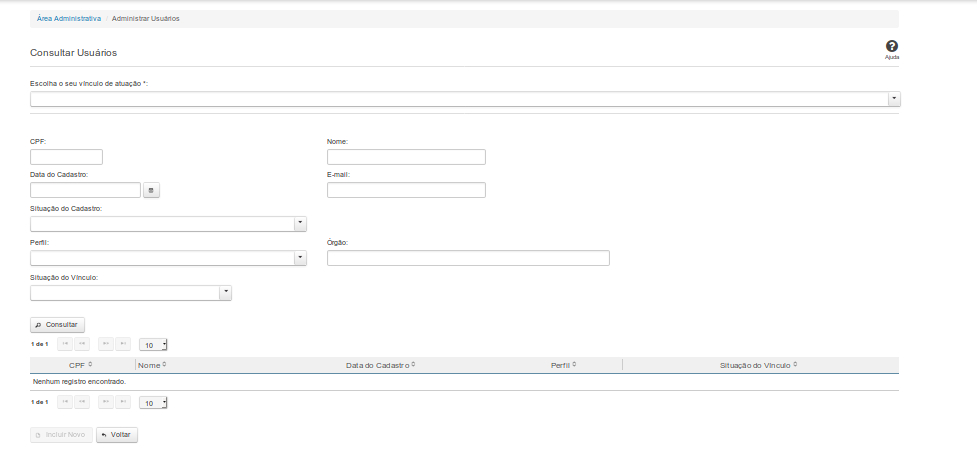This screenshot has height=459, width=977.
Task: Go to first page in top paginator
Action: coord(65,344)
